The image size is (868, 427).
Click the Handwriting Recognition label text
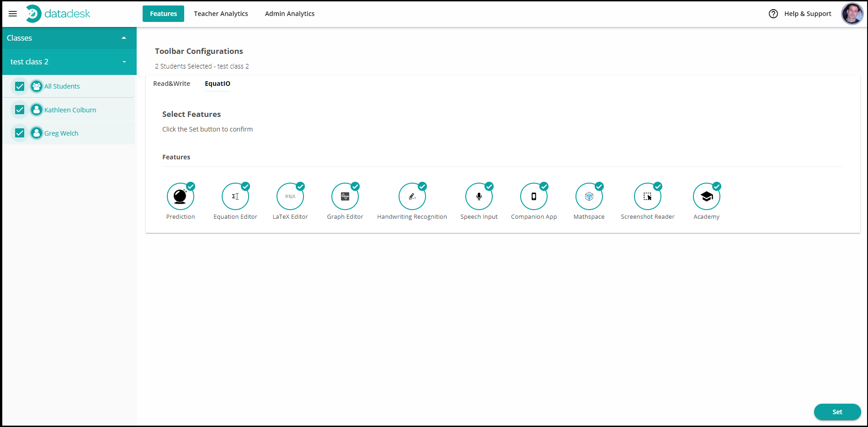tap(412, 217)
